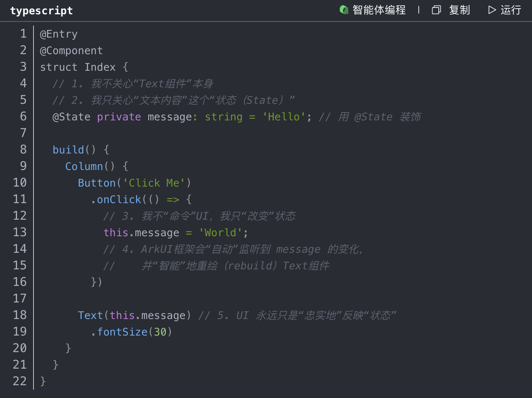Select the typescript language label
Viewport: 532px width, 398px height.
coord(41,11)
